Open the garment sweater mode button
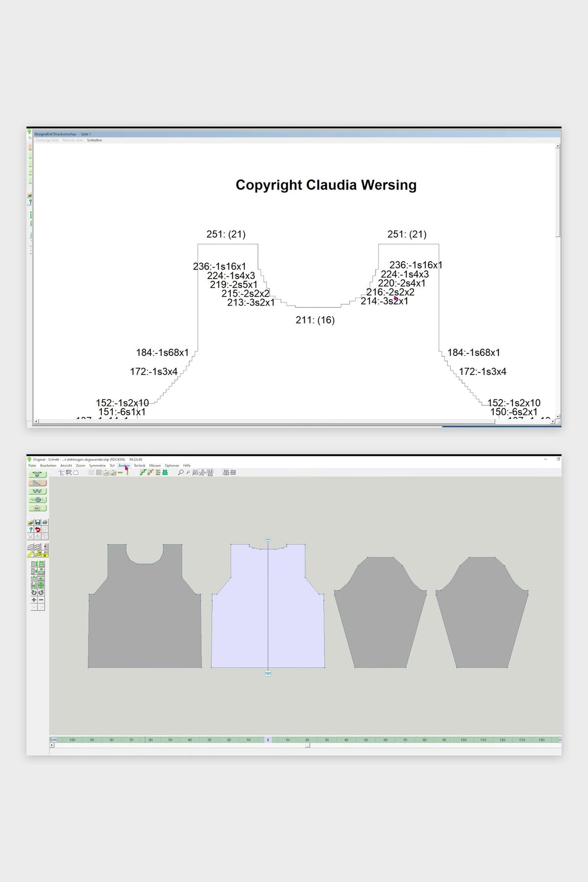The height and width of the screenshot is (882, 588). tap(38, 474)
